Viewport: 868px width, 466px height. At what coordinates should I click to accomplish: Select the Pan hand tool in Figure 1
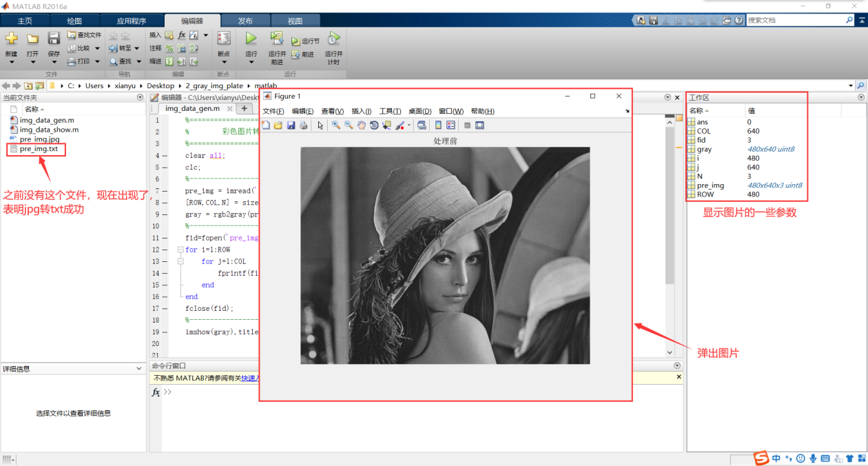click(362, 125)
